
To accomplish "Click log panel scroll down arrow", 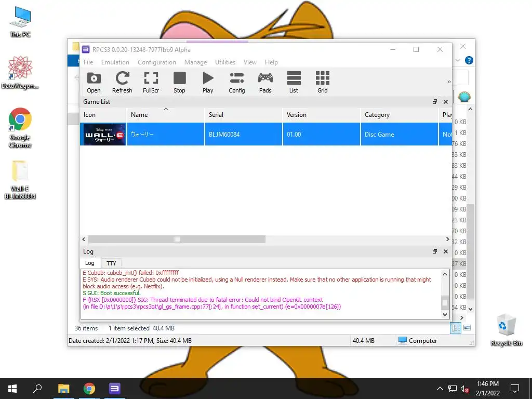I will click(445, 314).
